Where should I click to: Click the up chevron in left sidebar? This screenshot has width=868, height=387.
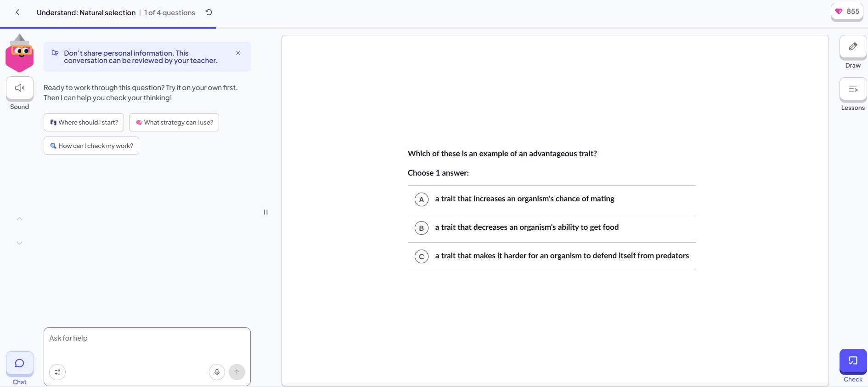19,219
